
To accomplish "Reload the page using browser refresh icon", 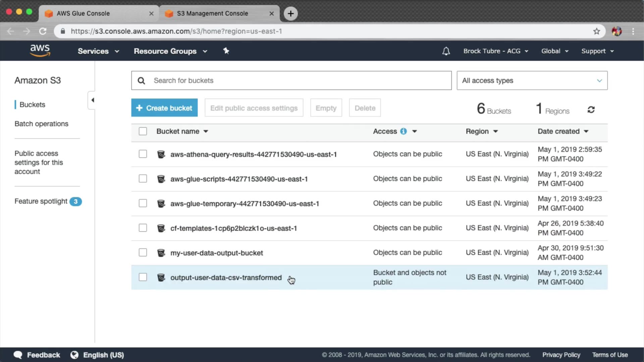I will (43, 31).
